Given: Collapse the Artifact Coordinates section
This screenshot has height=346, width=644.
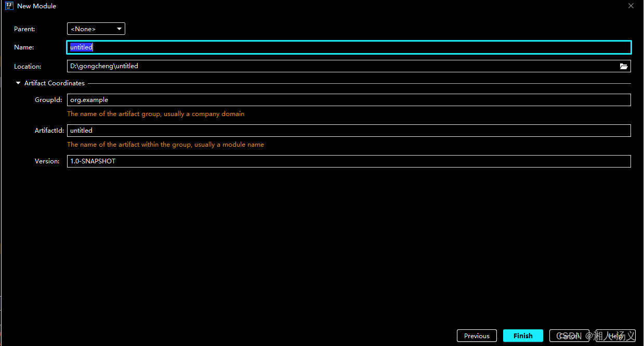Looking at the screenshot, I should pyautogui.click(x=18, y=83).
